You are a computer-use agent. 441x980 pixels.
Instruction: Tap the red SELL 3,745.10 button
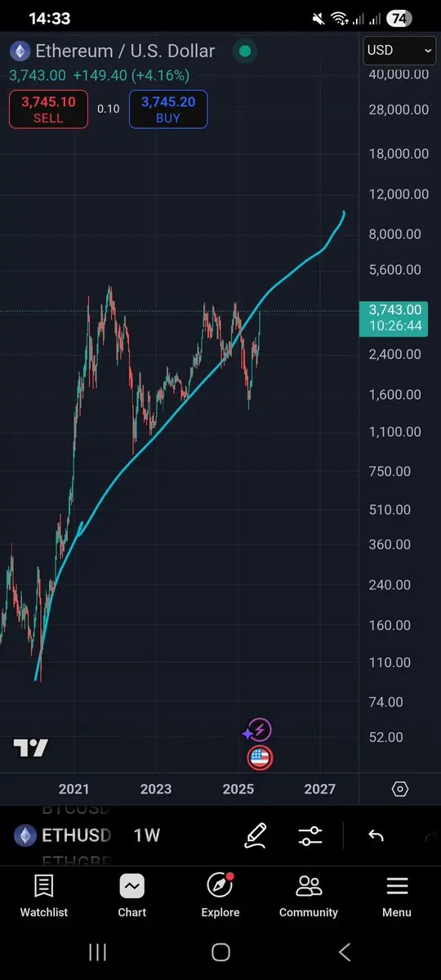pyautogui.click(x=48, y=110)
